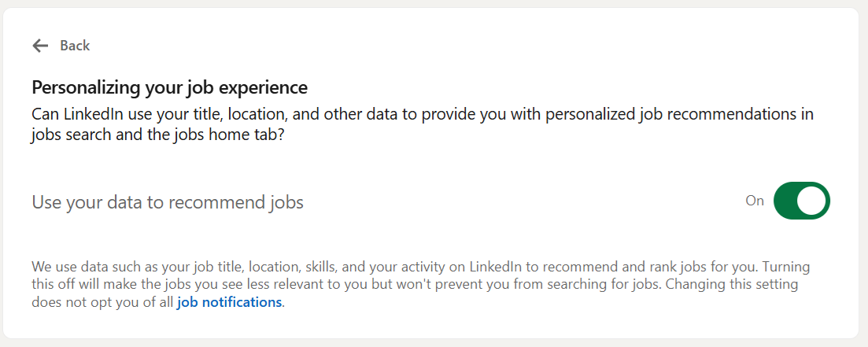Click the "Use your data to recommend jobs" label
Image resolution: width=868 pixels, height=347 pixels.
point(168,202)
